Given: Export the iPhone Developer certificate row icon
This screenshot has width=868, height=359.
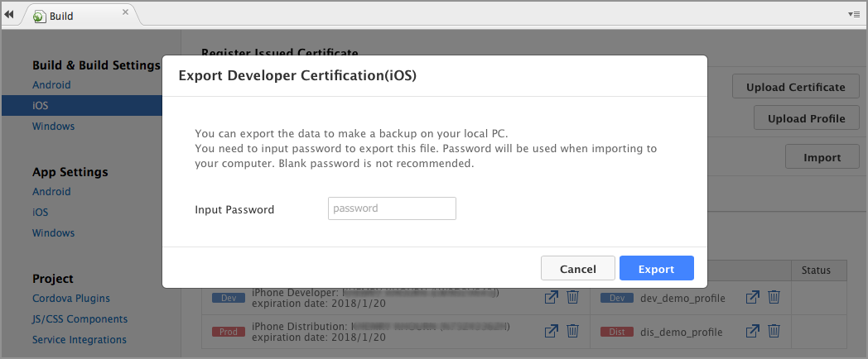Looking at the screenshot, I should click(x=552, y=297).
